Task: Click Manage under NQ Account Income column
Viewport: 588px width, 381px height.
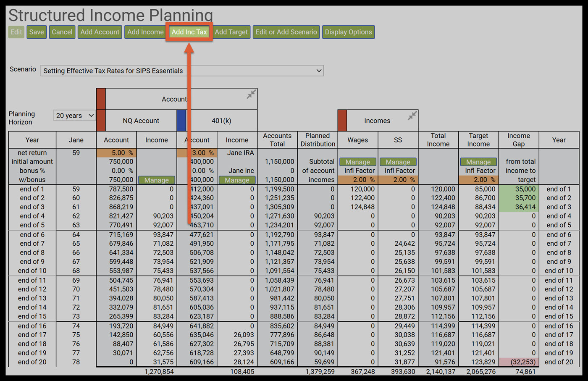Action: point(157,180)
